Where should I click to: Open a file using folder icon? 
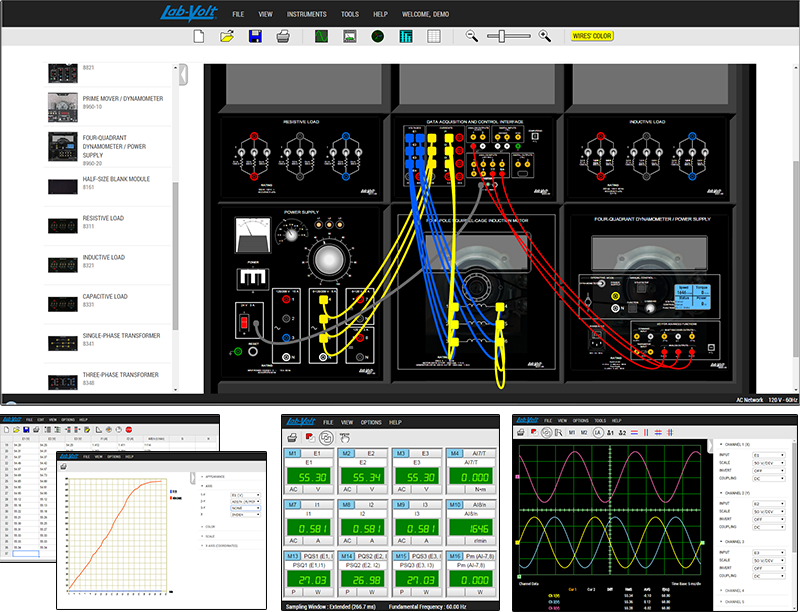[x=227, y=36]
